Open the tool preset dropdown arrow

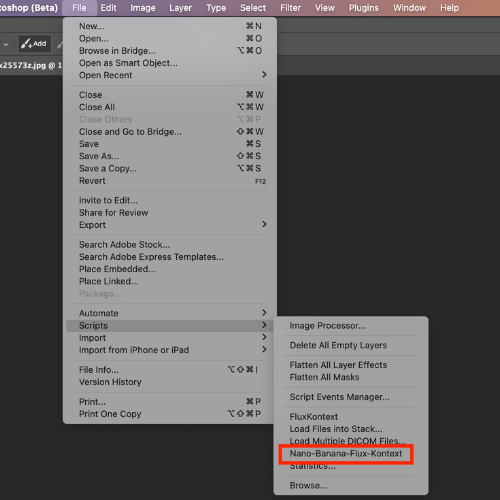pyautogui.click(x=6, y=44)
